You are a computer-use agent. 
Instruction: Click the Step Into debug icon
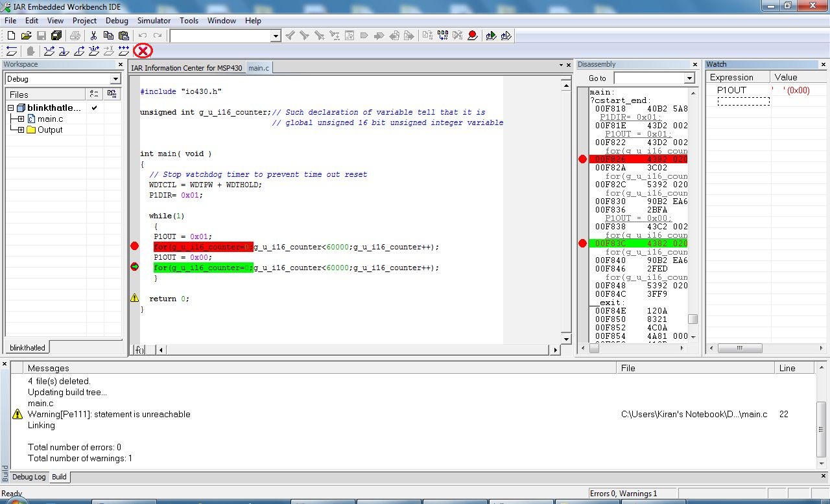coord(64,51)
